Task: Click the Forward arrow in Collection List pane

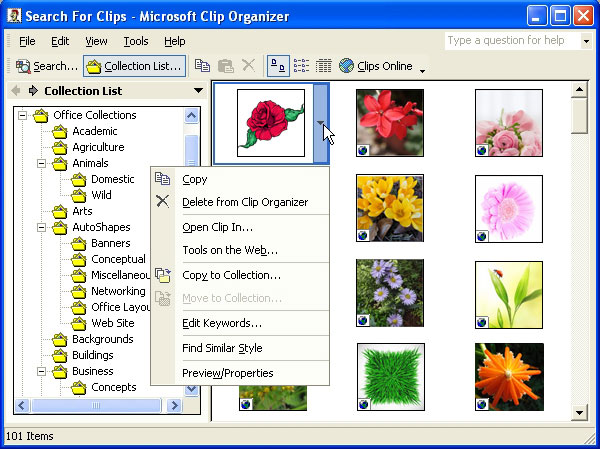Action: coord(33,91)
